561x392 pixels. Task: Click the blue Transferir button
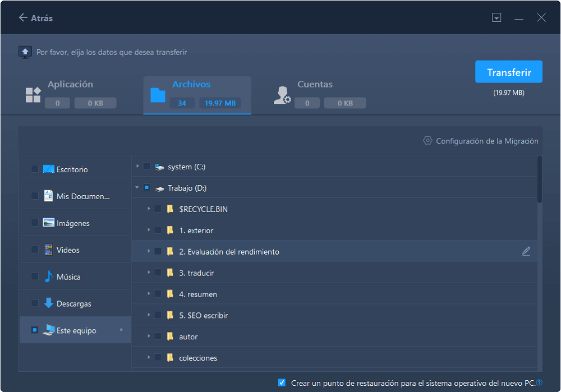point(508,72)
